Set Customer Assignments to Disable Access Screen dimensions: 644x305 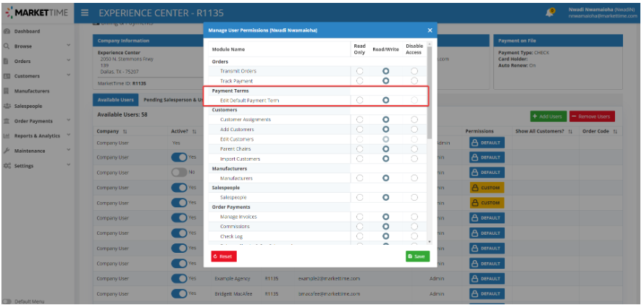(414, 120)
